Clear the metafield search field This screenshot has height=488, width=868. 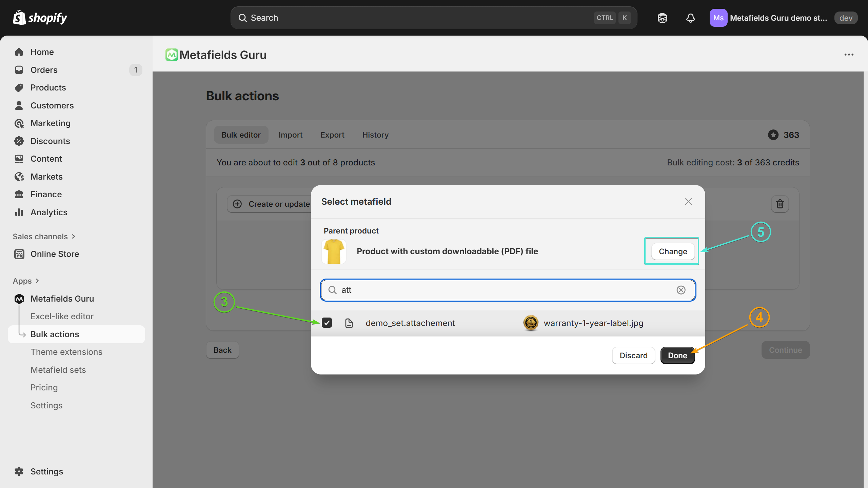pos(681,290)
